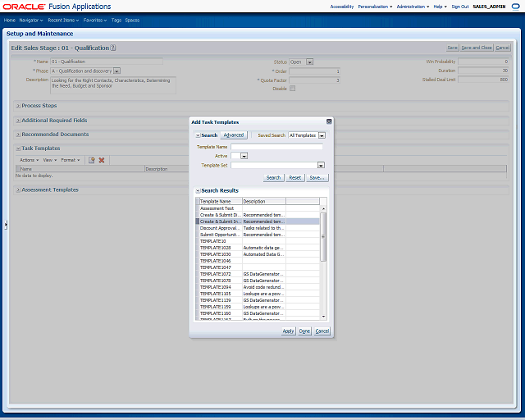
Task: Click the Save... button in search panel
Action: (x=317, y=178)
